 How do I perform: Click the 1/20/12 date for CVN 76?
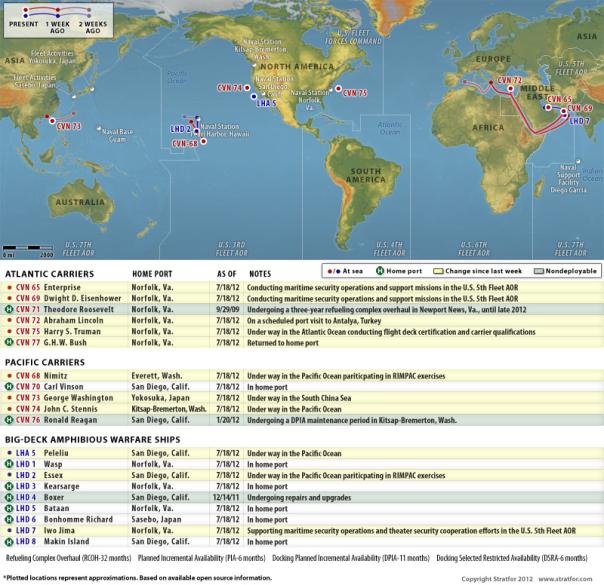pos(228,420)
